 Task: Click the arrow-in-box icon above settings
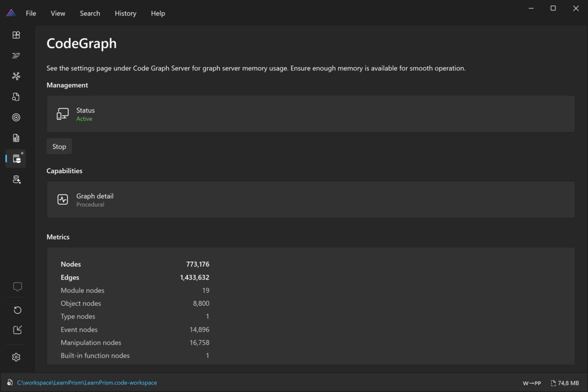[17, 330]
